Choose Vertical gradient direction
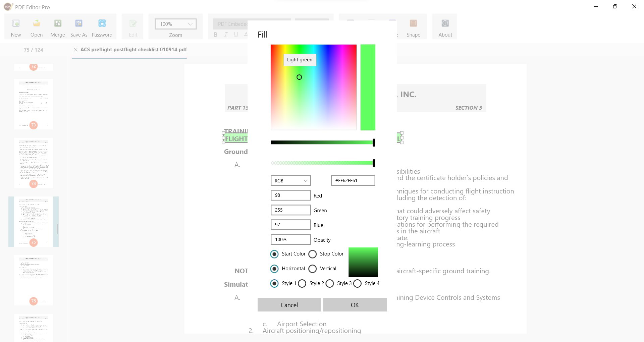The image size is (644, 342). [312, 269]
